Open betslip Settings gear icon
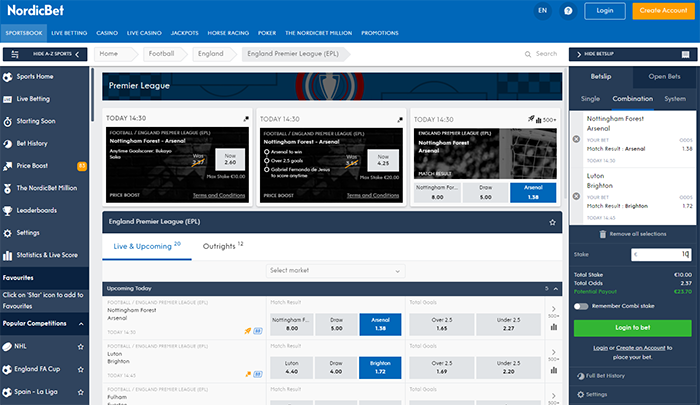The width and height of the screenshot is (700, 405). 579,395
